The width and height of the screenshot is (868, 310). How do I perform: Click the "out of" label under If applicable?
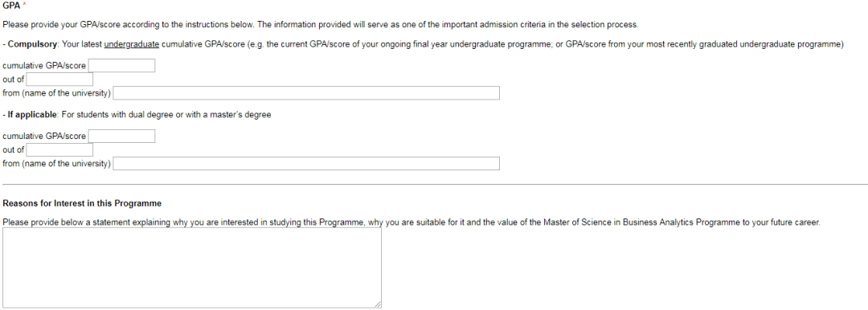point(14,150)
